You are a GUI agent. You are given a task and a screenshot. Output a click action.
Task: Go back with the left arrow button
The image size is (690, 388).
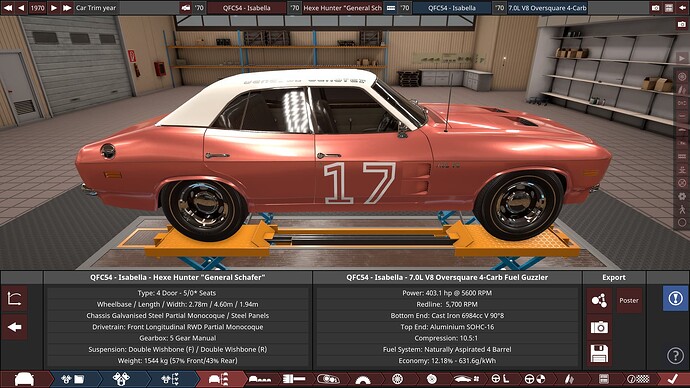[x=15, y=327]
